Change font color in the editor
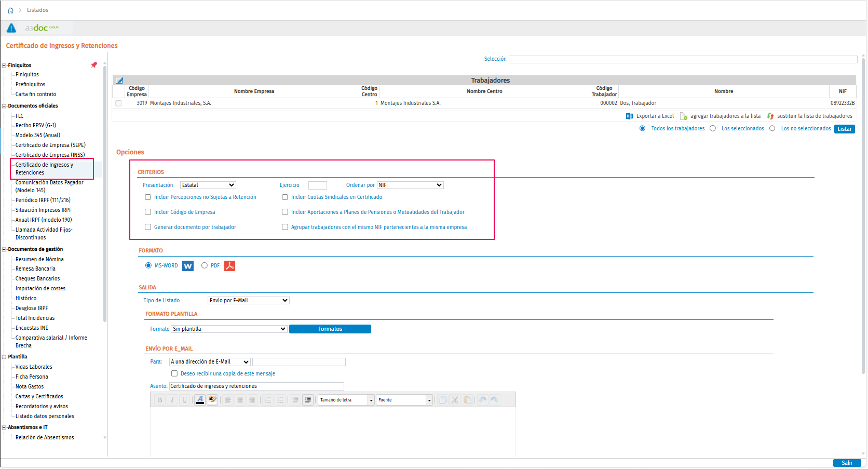The width and height of the screenshot is (868, 470). pos(200,400)
